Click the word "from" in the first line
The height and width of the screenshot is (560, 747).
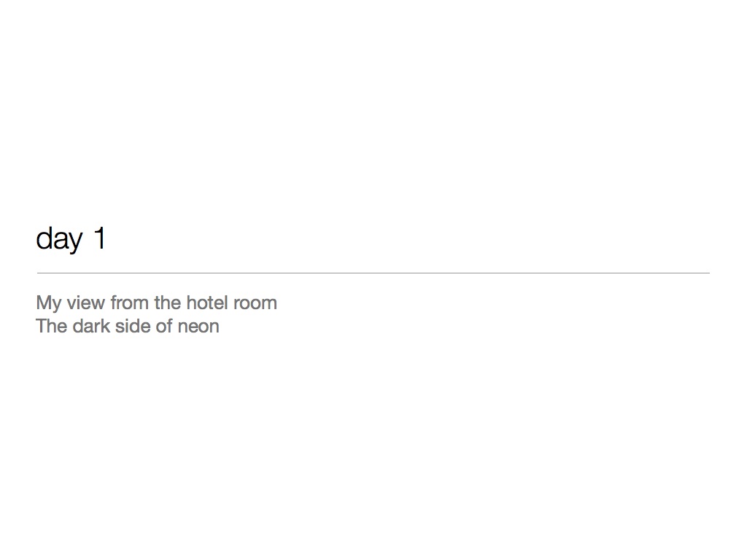pyautogui.click(x=130, y=303)
